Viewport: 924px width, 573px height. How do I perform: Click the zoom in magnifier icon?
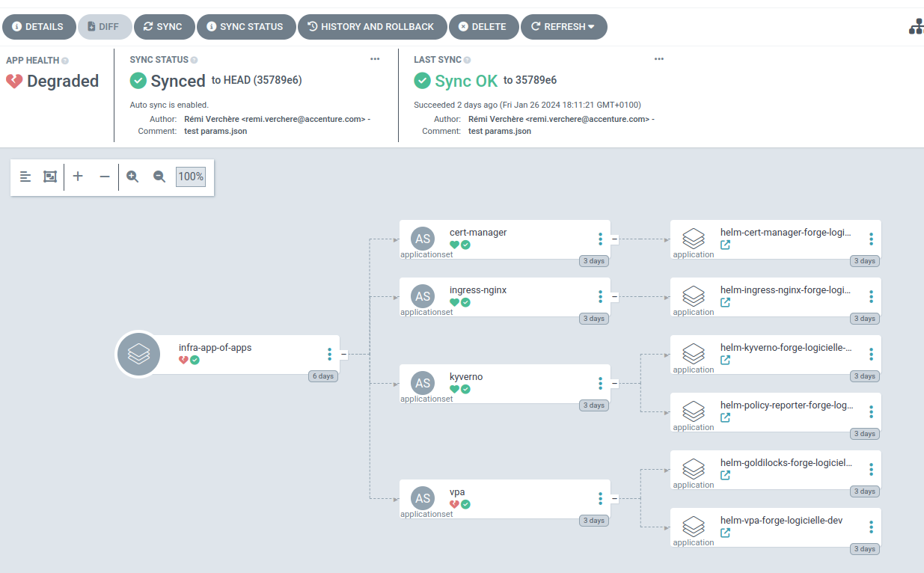132,177
